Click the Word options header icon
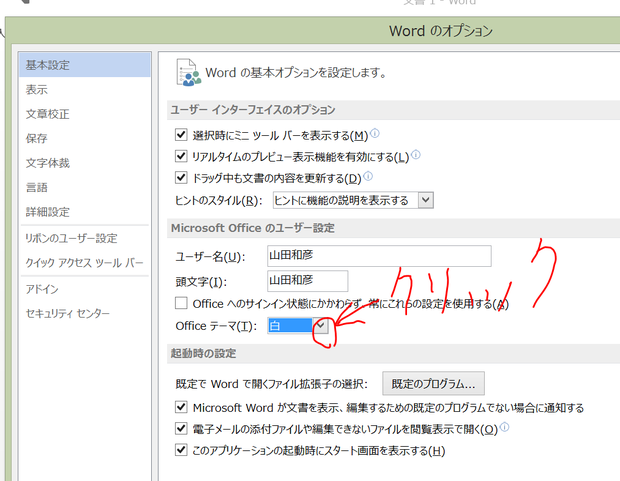This screenshot has height=481, width=620. pyautogui.click(x=188, y=72)
